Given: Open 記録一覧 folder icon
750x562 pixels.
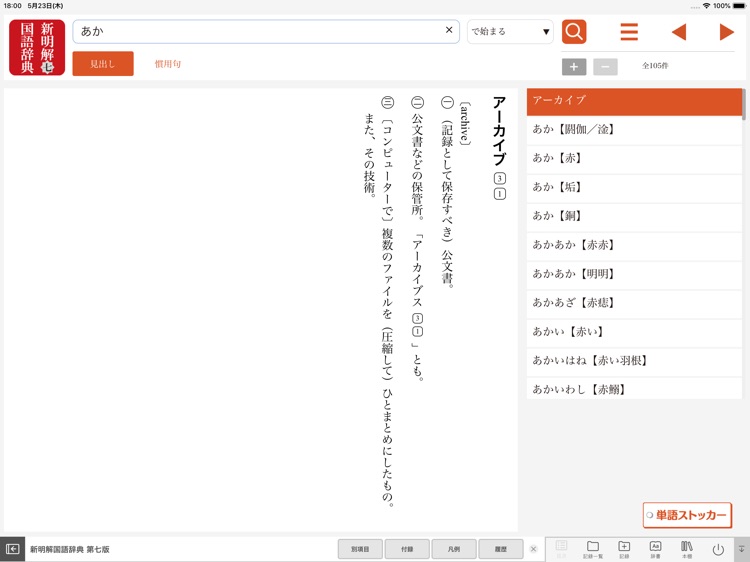Looking at the screenshot, I should coord(593,549).
